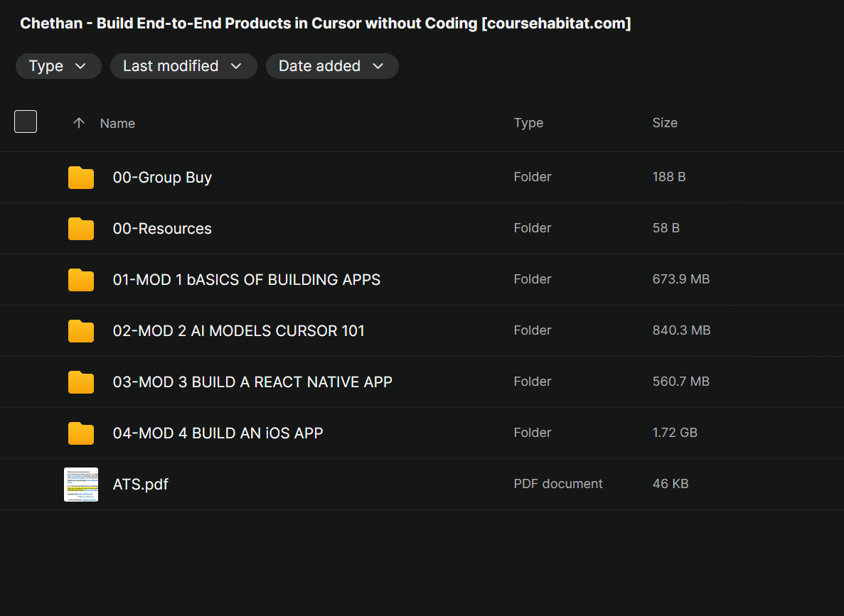Open the ATS.pdf thumbnail preview
The height and width of the screenshot is (616, 844).
click(x=81, y=485)
